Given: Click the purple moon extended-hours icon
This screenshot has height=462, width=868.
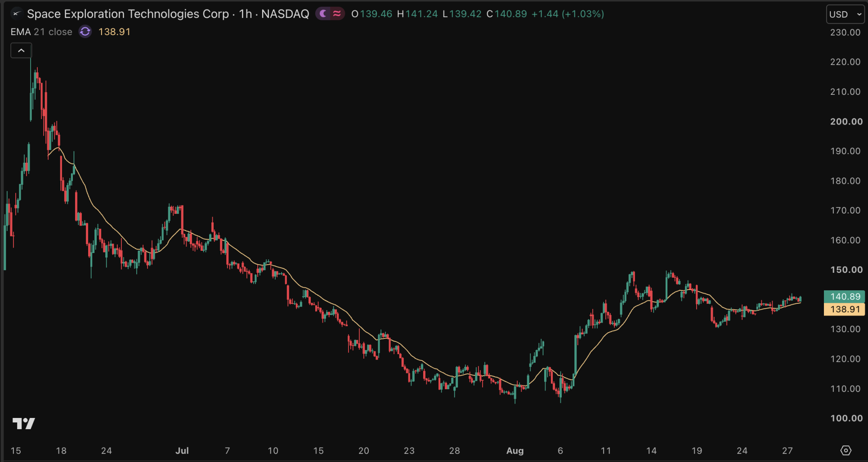Looking at the screenshot, I should (323, 14).
